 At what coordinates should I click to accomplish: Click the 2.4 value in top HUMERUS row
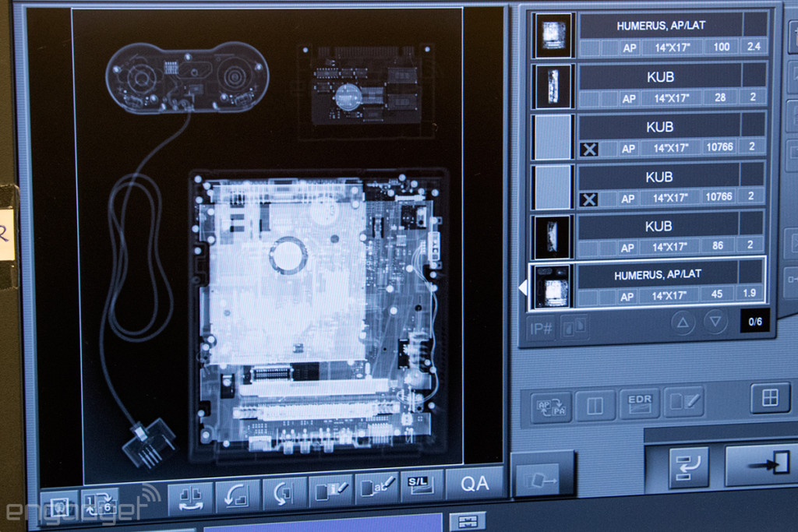pyautogui.click(x=754, y=47)
